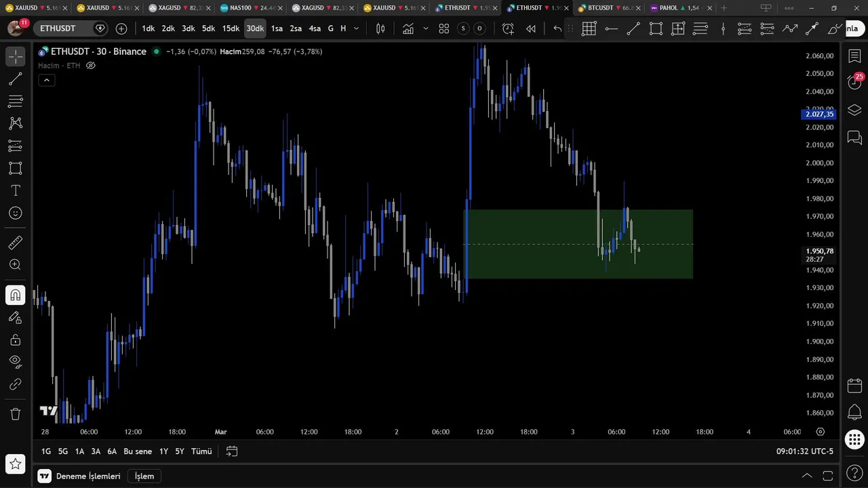Screen dimensions: 868x488
Task: Select the ruler measure tool
Action: pos(15,242)
